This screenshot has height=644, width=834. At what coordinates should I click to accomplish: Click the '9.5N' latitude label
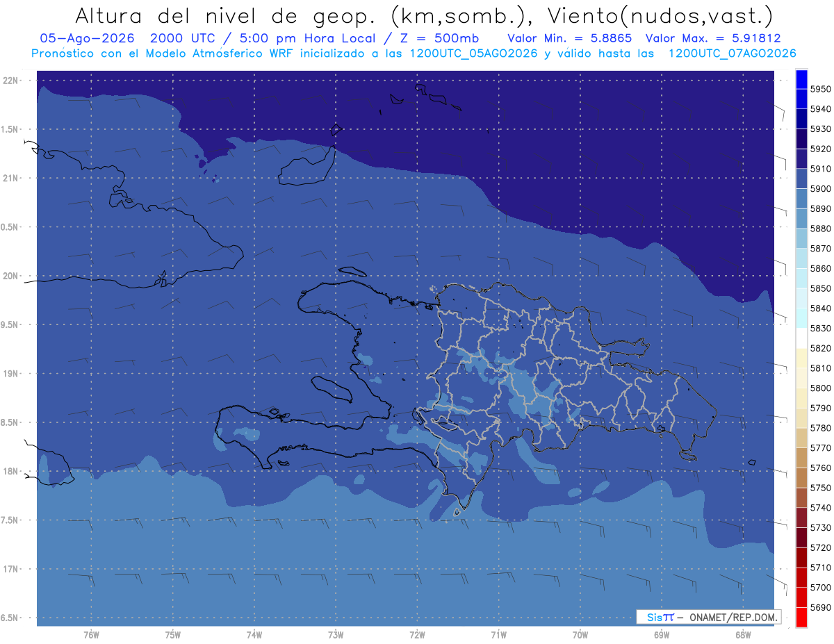10,325
